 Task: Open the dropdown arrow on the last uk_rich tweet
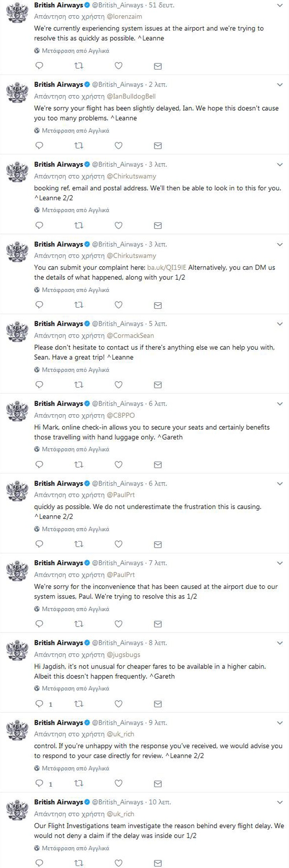click(x=280, y=802)
